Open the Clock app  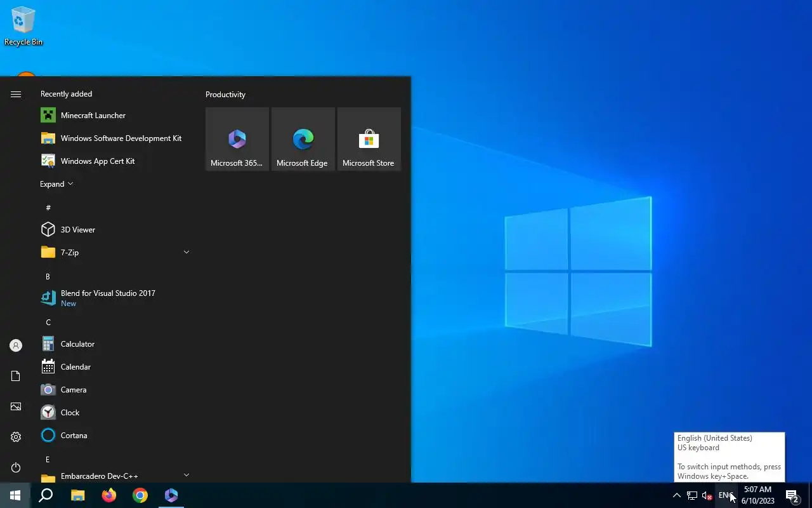115,412
